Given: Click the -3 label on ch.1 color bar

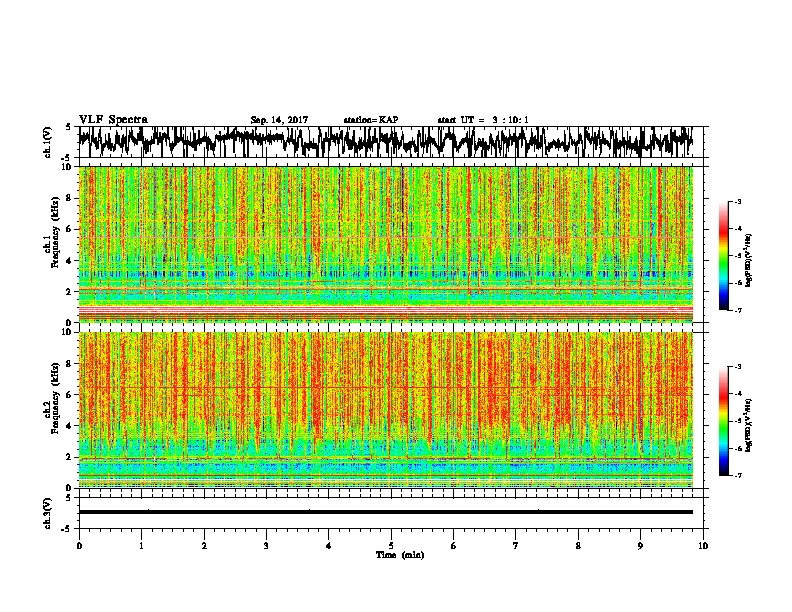Looking at the screenshot, I should (x=738, y=201).
